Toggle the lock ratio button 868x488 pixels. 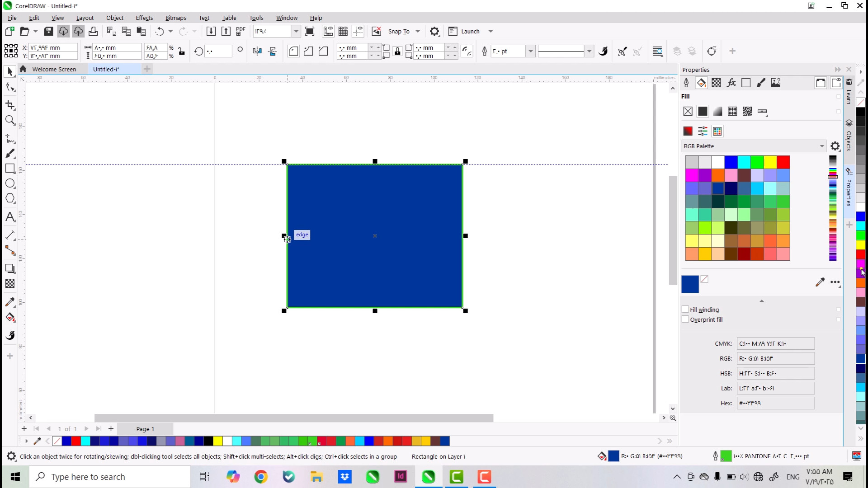[181, 52]
